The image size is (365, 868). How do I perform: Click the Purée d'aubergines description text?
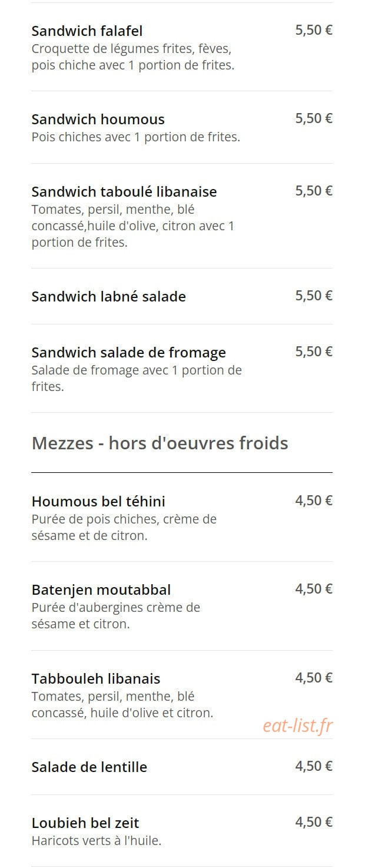click(x=116, y=615)
